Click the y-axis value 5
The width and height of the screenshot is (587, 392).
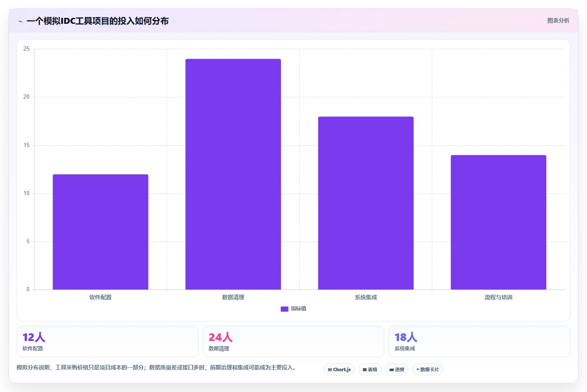click(x=28, y=241)
